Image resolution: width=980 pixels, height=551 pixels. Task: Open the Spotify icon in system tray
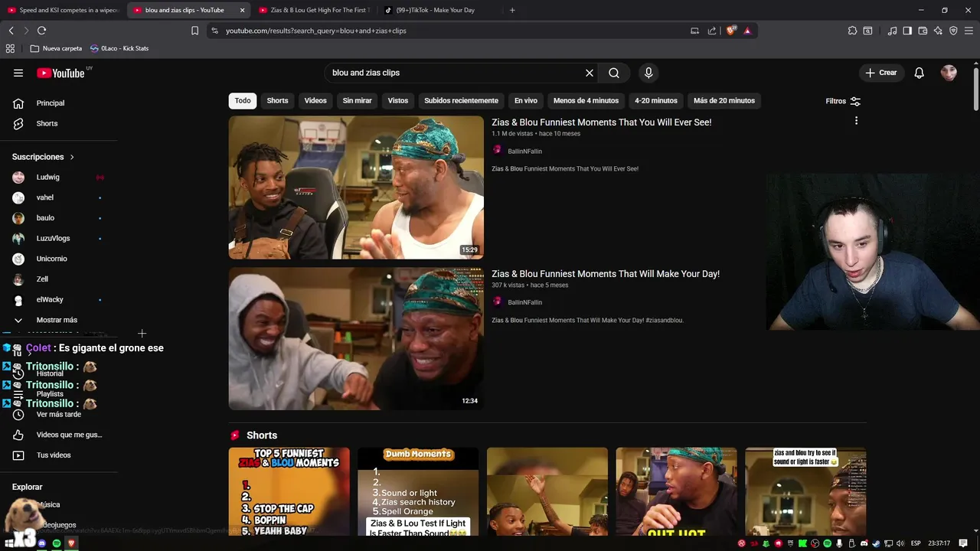827,543
